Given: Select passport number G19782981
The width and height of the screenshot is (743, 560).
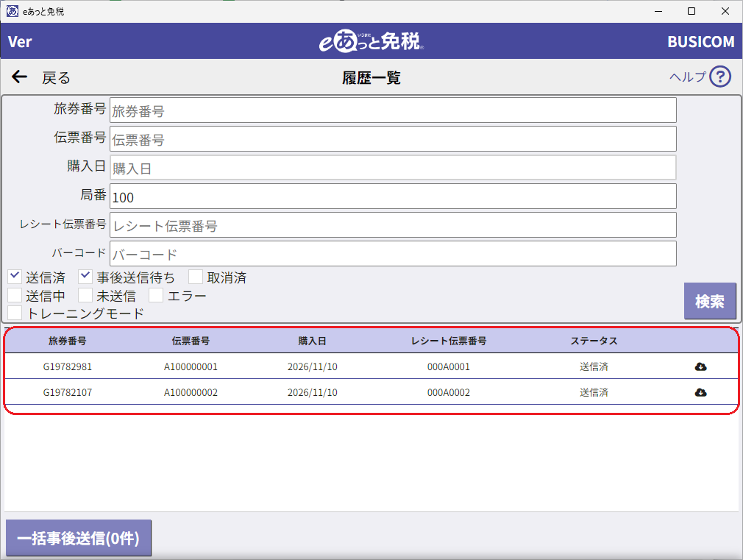Looking at the screenshot, I should [x=67, y=366].
